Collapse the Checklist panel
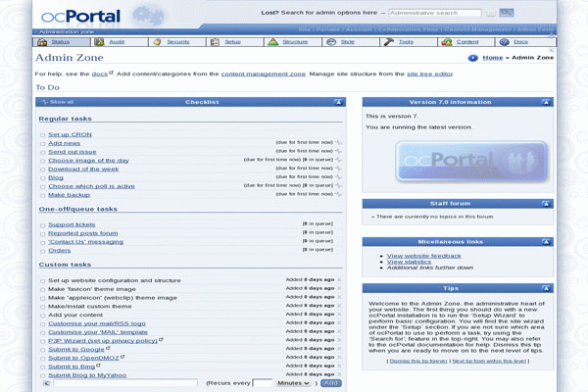Viewport: 588px width, 392px height. [336, 102]
